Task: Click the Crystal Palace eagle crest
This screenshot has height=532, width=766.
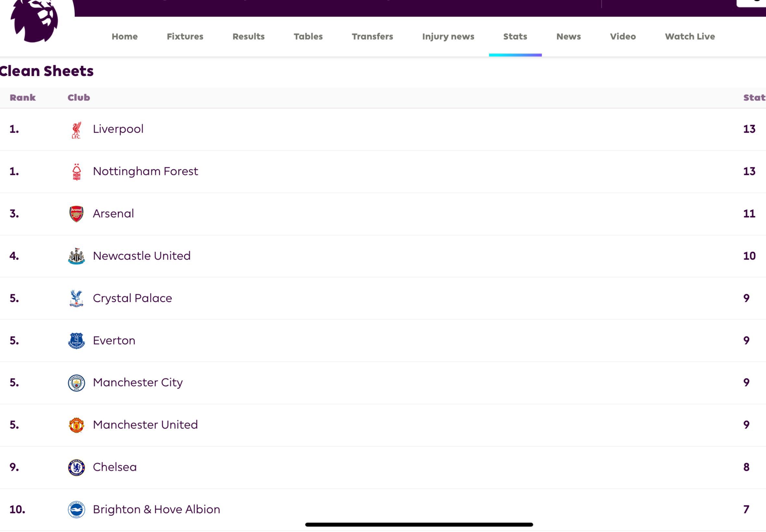Action: tap(76, 298)
